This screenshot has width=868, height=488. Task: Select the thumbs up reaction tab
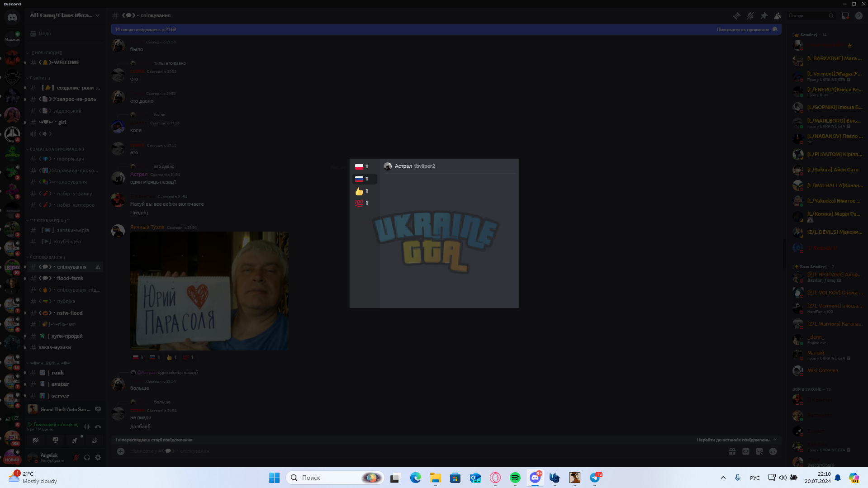pyautogui.click(x=365, y=191)
